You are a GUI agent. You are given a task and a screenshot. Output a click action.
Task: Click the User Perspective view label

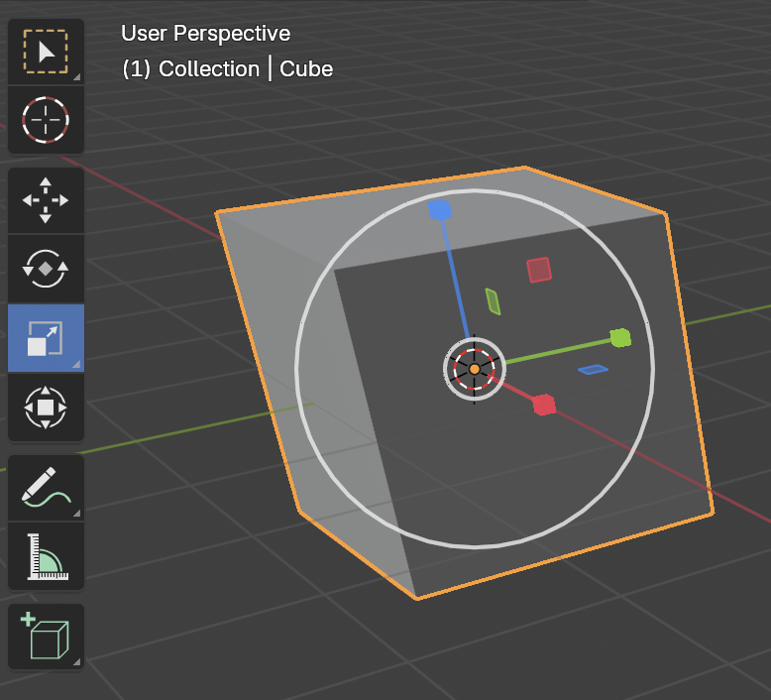tap(205, 33)
